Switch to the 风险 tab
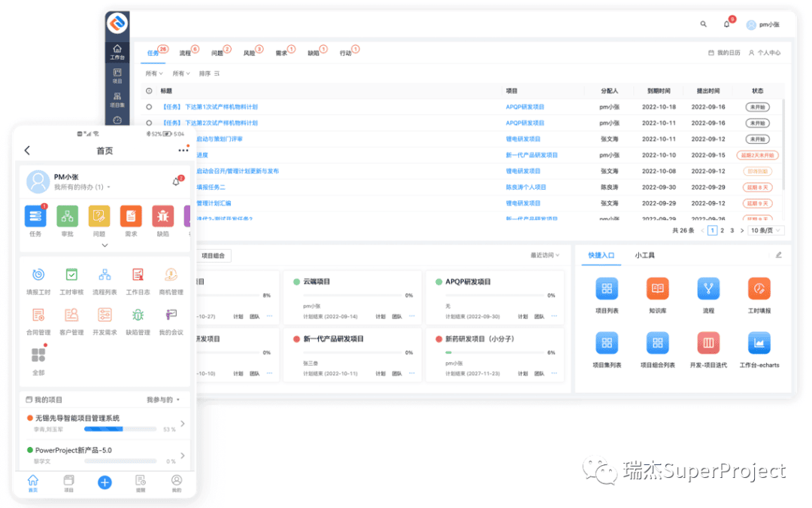This screenshot has height=508, width=812. 249,53
